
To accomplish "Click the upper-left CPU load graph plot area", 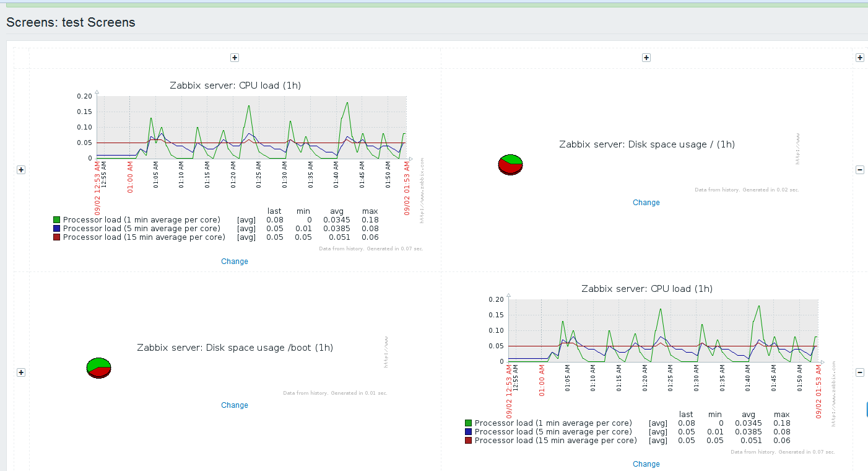I will pyautogui.click(x=251, y=127).
